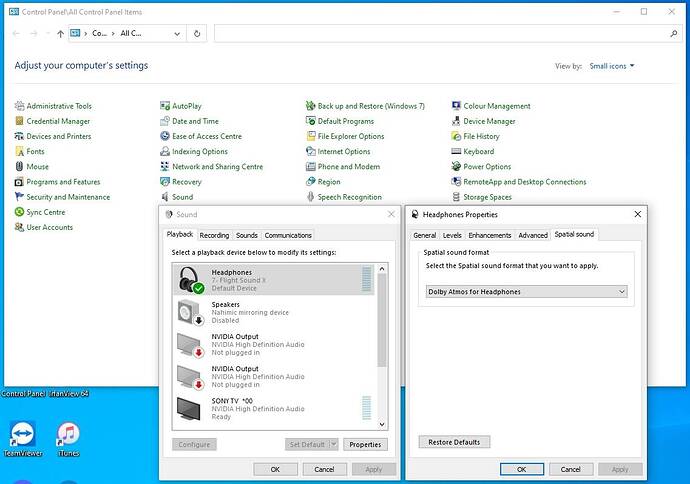Open Date and Time icon
This screenshot has height=484, width=690.
point(165,121)
